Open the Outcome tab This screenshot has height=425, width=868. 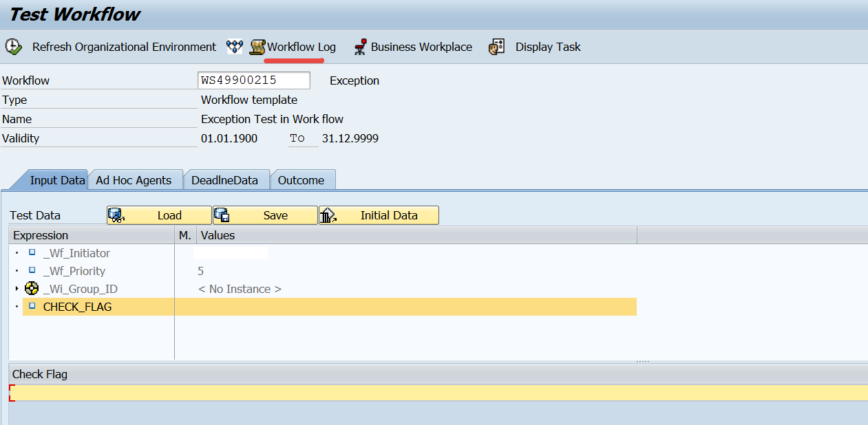click(x=301, y=180)
